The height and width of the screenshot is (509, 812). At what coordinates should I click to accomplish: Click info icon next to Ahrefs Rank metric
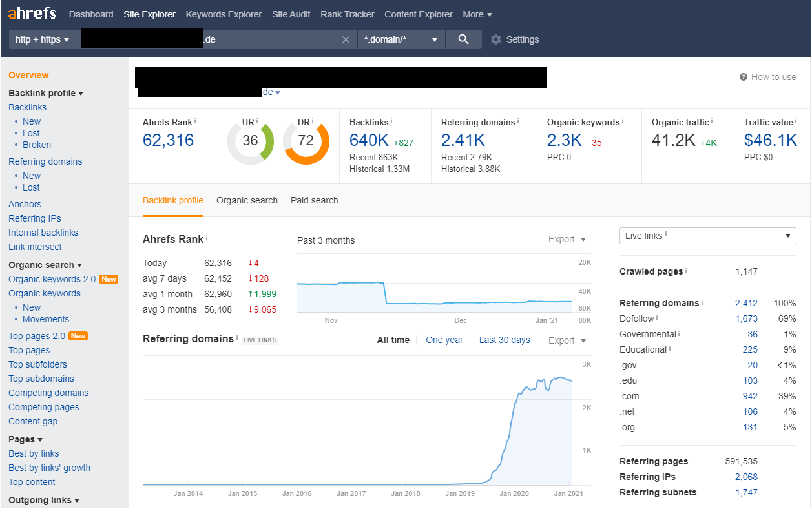195,121
